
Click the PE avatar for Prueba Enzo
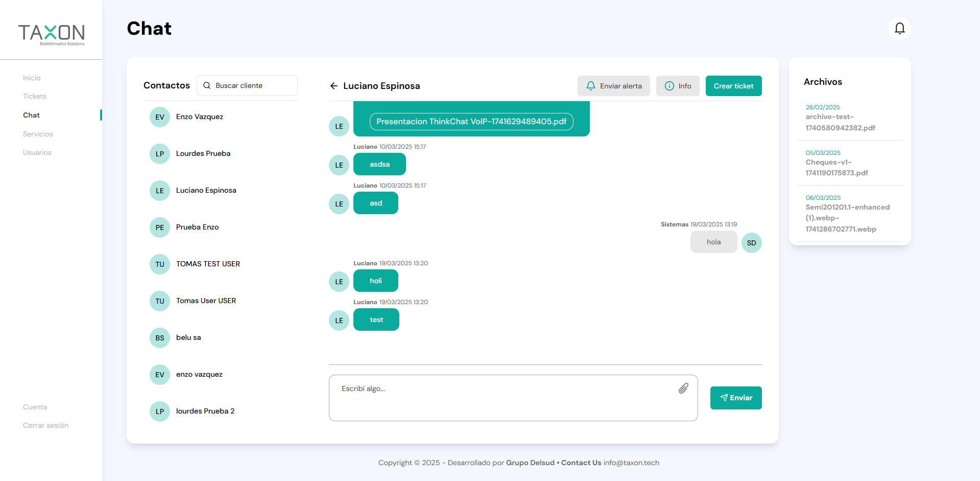point(159,227)
